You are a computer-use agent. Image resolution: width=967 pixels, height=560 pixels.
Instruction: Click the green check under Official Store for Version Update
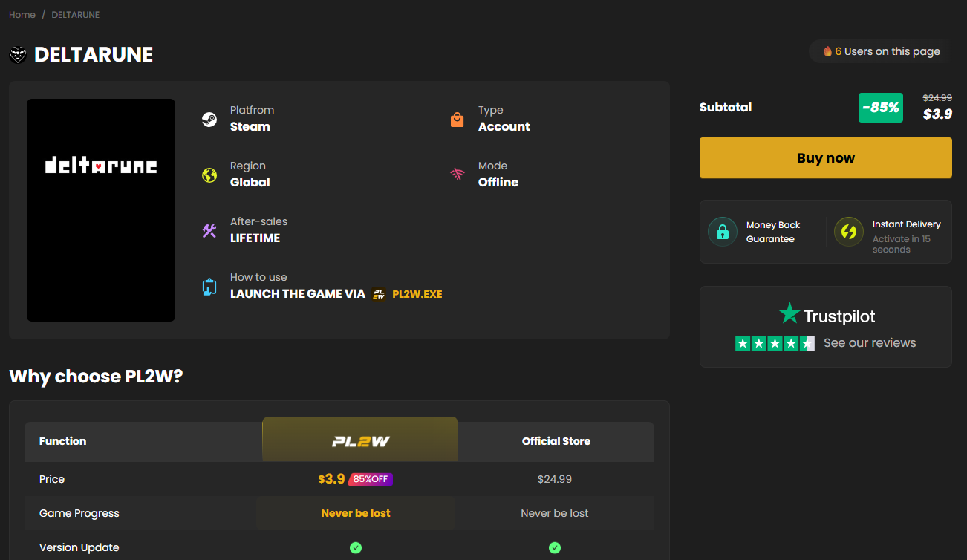555,548
